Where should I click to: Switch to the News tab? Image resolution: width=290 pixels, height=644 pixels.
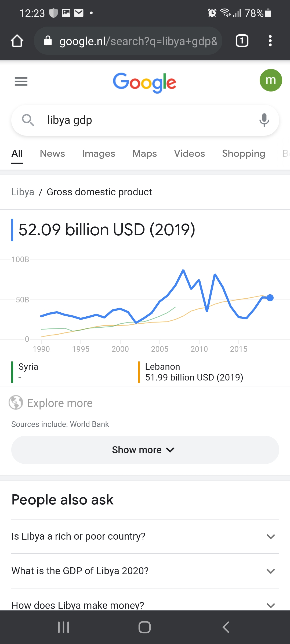52,153
